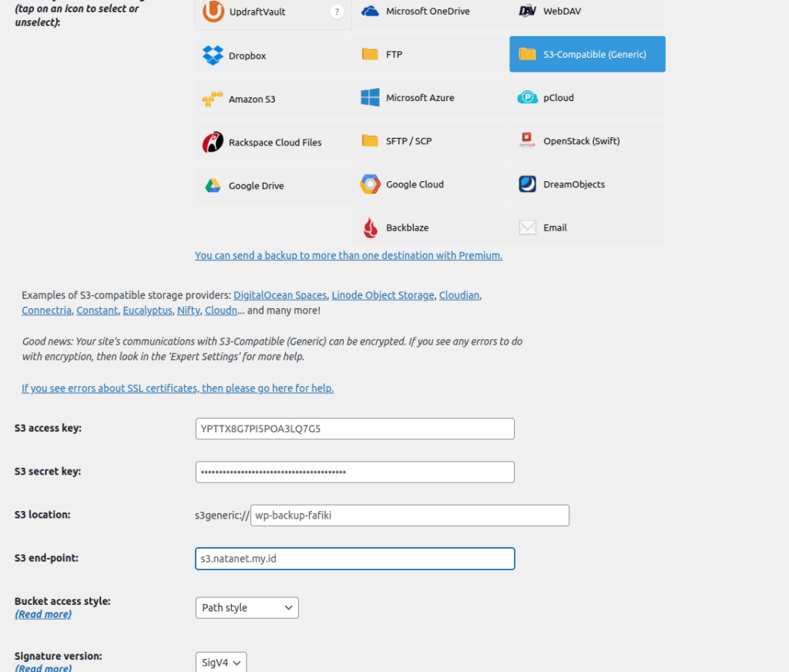Focus the S3 access key field
Viewport: 789px width, 672px height.
(355, 429)
